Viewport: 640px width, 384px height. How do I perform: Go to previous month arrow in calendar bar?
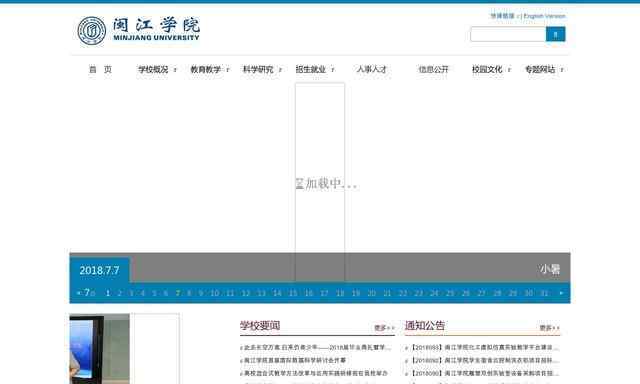(x=78, y=293)
